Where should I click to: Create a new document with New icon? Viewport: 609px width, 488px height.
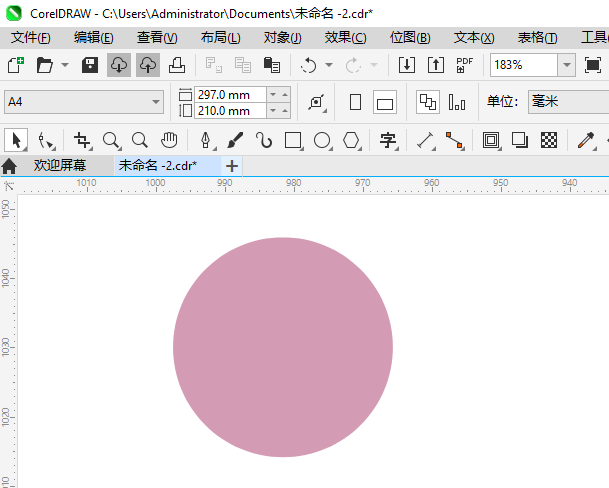pyautogui.click(x=16, y=65)
